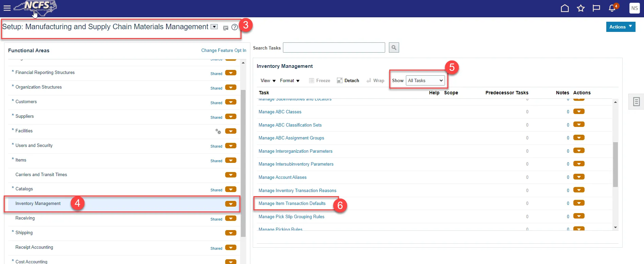Click the search tasks magnifier button
644x264 pixels.
[394, 48]
